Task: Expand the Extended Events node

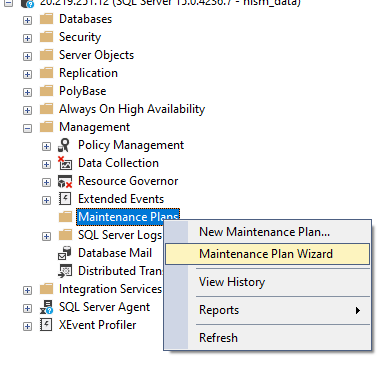Action: pos(46,200)
